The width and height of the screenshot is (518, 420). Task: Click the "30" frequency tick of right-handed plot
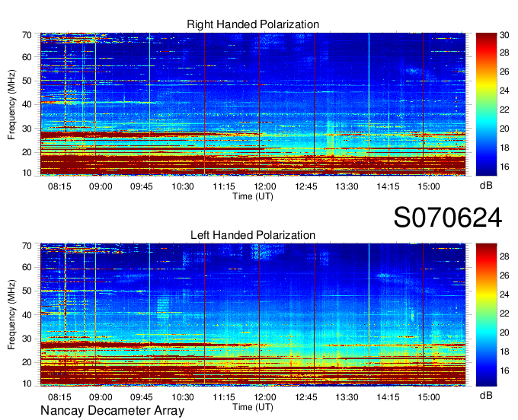(27, 129)
